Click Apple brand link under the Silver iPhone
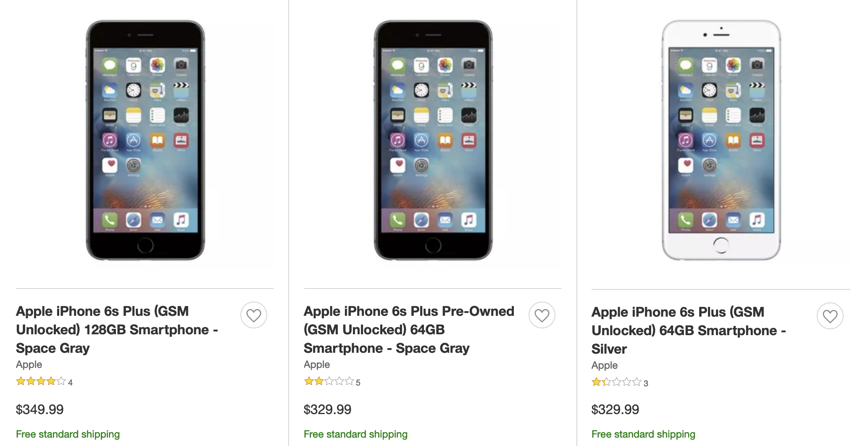 click(605, 365)
